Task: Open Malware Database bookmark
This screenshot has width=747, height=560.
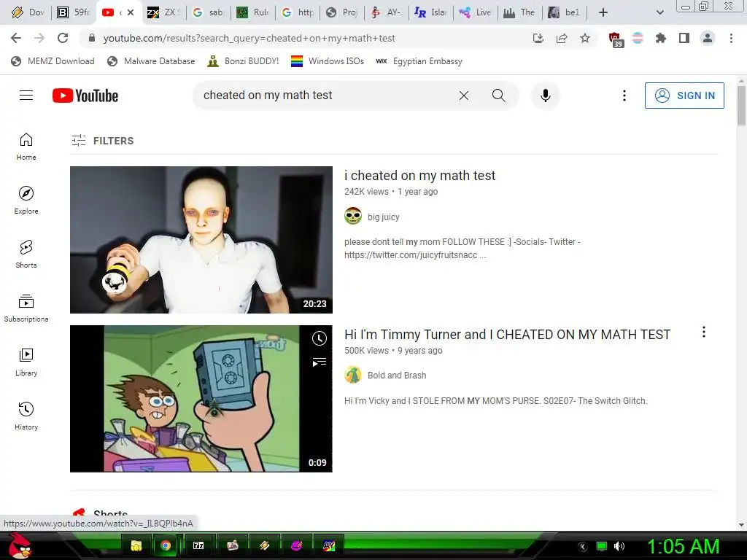Action: coord(152,61)
